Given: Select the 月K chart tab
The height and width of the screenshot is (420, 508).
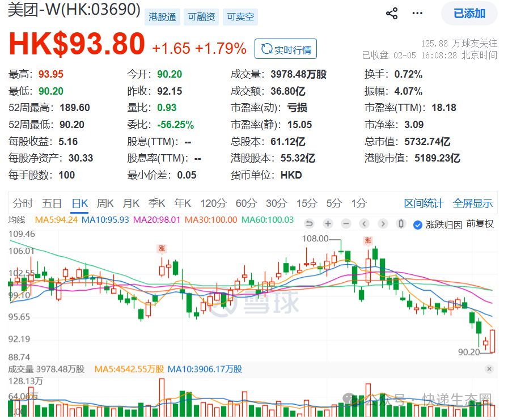Looking at the screenshot, I should [x=131, y=203].
